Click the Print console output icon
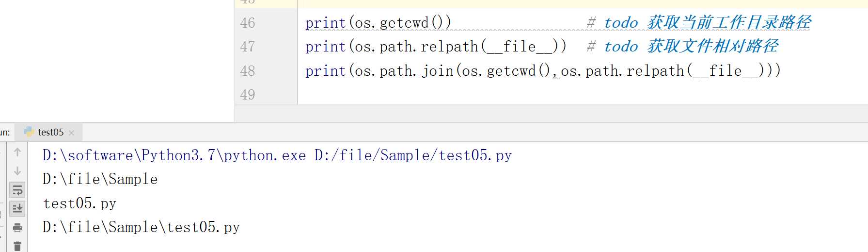The width and height of the screenshot is (868, 252). point(17,227)
